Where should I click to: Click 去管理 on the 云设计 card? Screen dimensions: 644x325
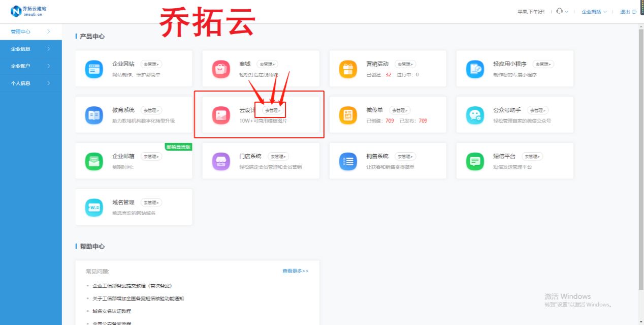[x=271, y=110]
